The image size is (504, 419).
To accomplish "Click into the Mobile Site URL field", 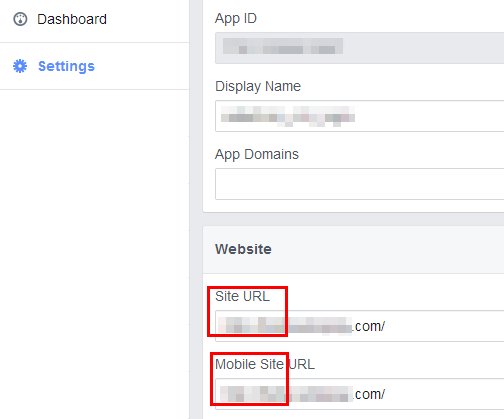I will tap(360, 394).
